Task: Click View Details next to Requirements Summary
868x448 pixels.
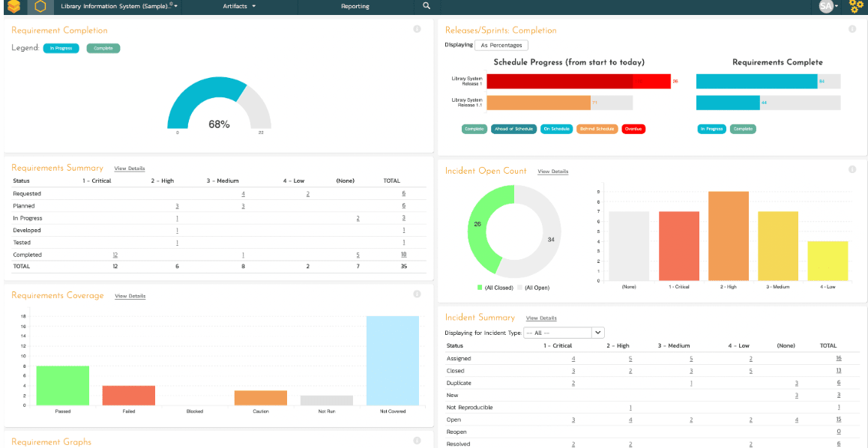Action: tap(130, 169)
